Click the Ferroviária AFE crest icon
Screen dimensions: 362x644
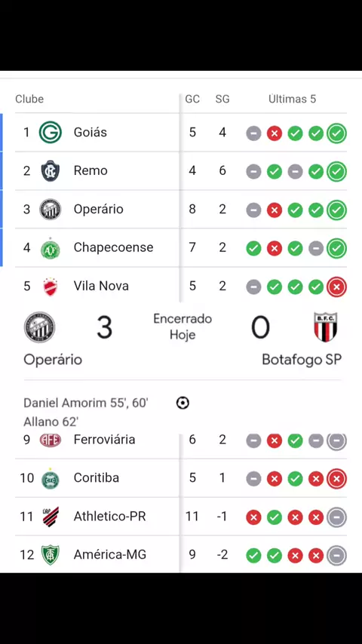(x=50, y=440)
